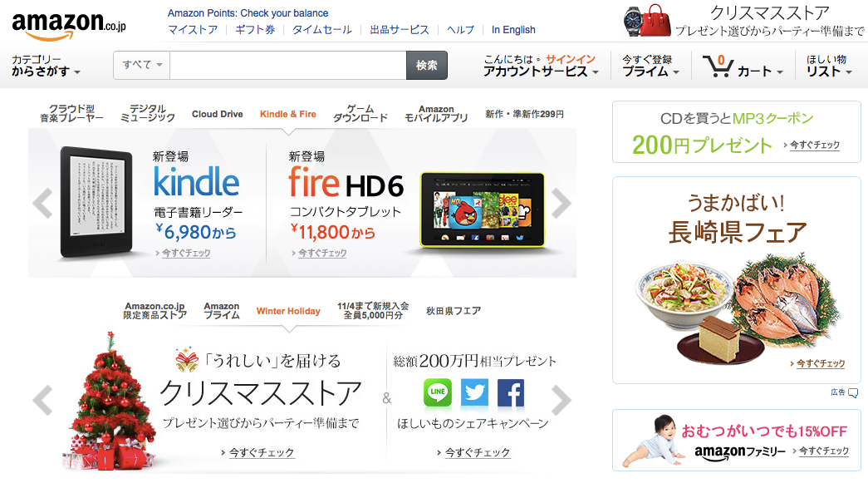Click the Twitter bird icon

coord(474,392)
